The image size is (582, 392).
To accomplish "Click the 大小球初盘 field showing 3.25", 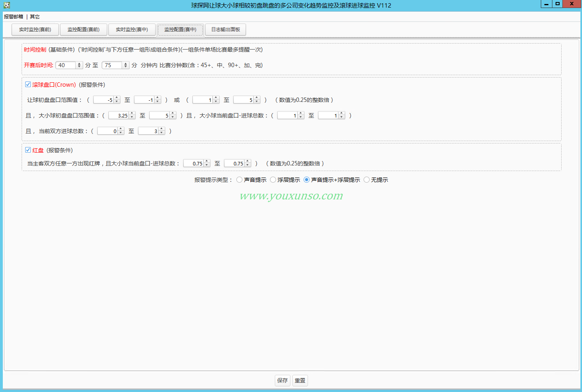I will (x=119, y=115).
